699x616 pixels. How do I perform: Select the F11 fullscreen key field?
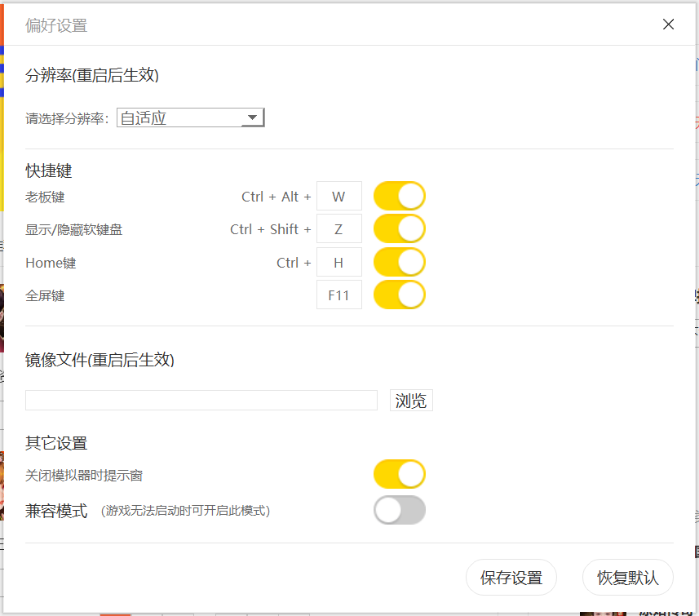pyautogui.click(x=338, y=295)
